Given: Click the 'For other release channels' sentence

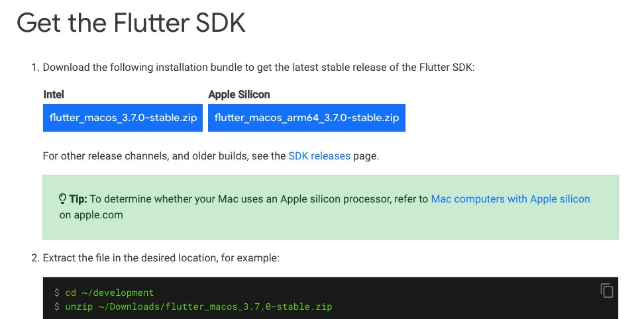Looking at the screenshot, I should point(211,156).
